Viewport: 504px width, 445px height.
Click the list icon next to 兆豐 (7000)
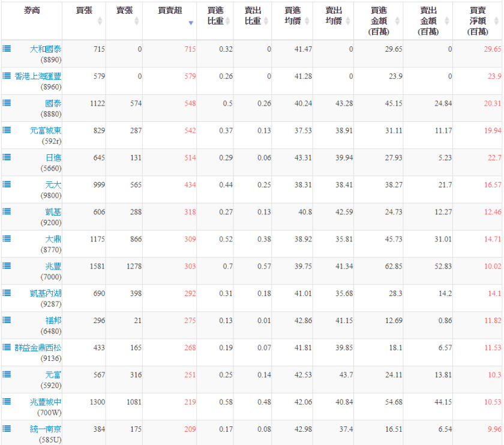click(6, 265)
